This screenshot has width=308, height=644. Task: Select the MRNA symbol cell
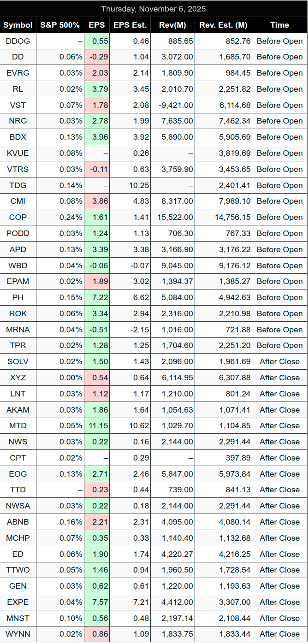[18, 330]
